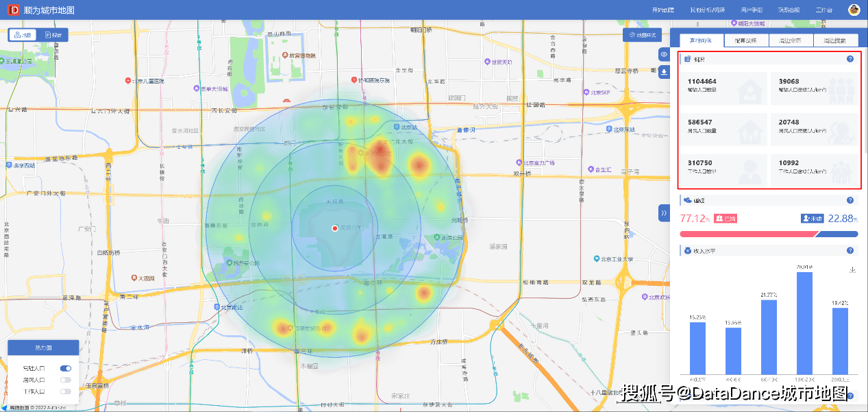The height and width of the screenshot is (412, 868).
Task: Click the 已婚 married tag
Action: pyautogui.click(x=726, y=218)
